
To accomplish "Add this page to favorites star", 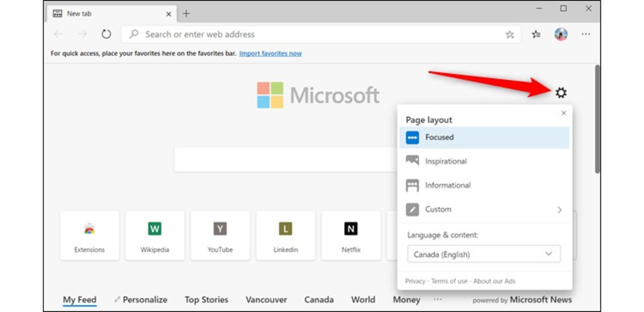I will coord(509,34).
